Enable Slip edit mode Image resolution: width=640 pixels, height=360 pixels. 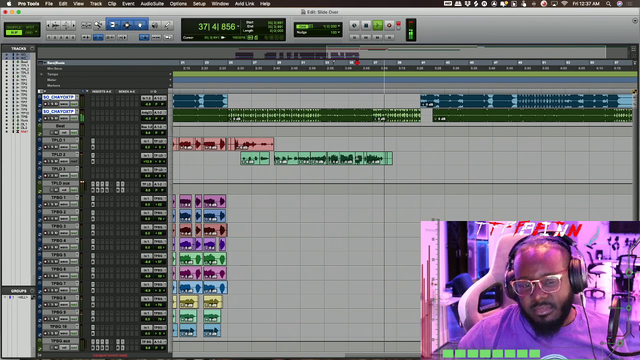(x=14, y=32)
